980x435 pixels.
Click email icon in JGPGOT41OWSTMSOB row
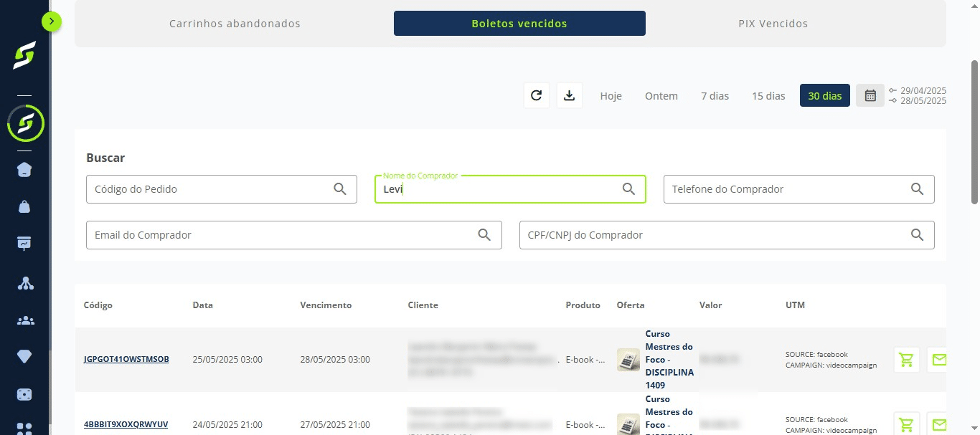point(937,360)
